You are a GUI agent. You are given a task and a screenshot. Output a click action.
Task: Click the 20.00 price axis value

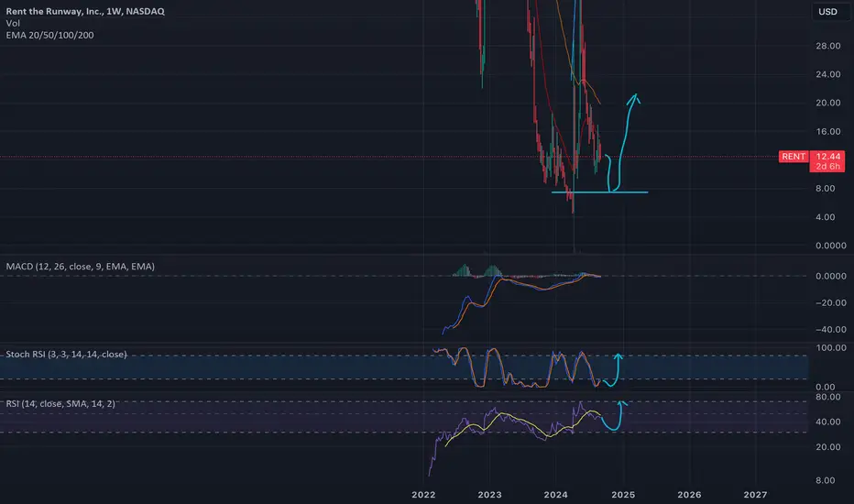point(827,103)
